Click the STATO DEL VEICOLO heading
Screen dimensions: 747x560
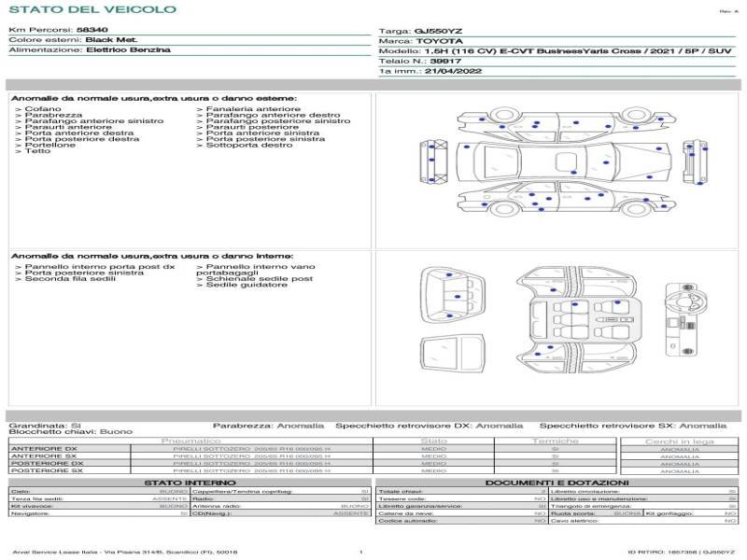tap(92, 9)
